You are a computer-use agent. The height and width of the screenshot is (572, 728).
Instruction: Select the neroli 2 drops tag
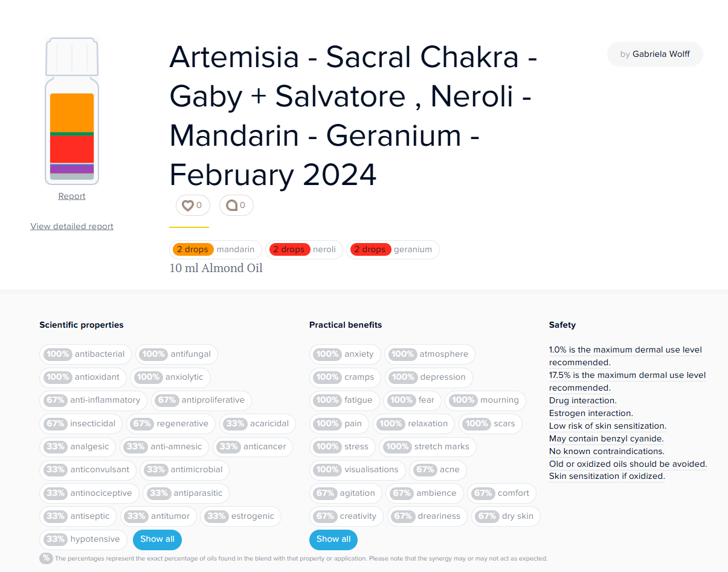point(304,249)
